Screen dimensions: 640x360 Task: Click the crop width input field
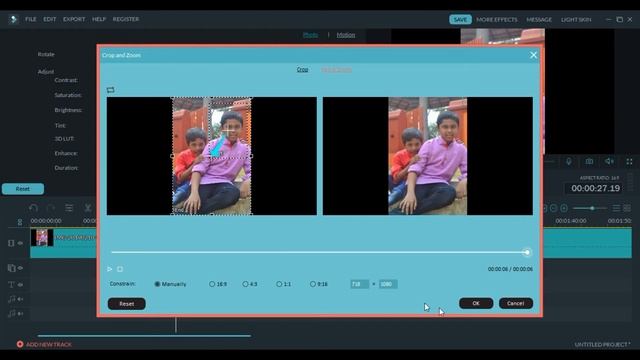360,284
